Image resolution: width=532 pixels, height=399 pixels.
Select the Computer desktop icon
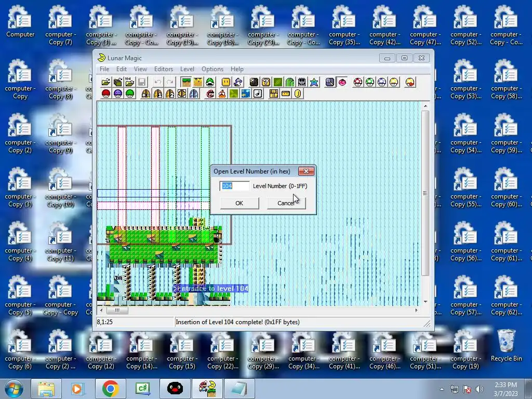(20, 21)
